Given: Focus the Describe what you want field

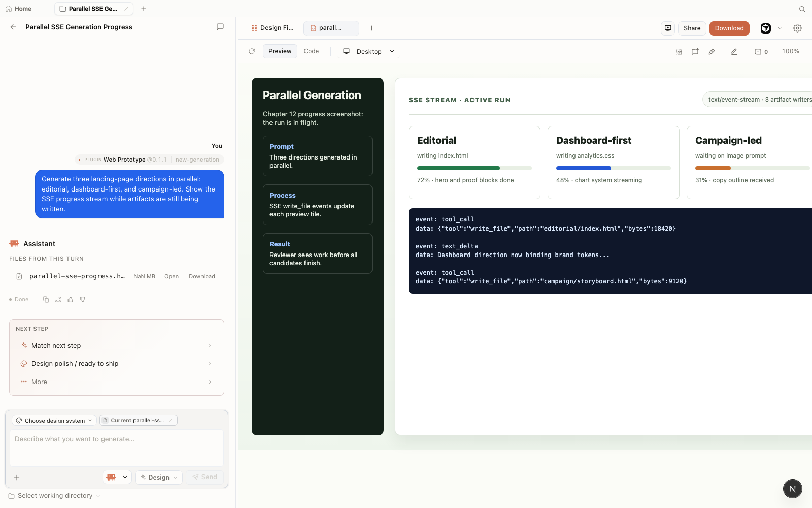Looking at the screenshot, I should pyautogui.click(x=117, y=448).
